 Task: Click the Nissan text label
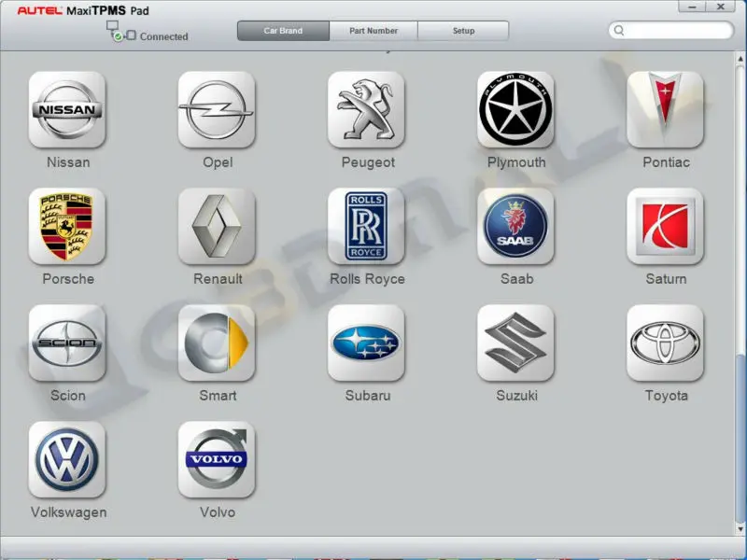(x=68, y=162)
